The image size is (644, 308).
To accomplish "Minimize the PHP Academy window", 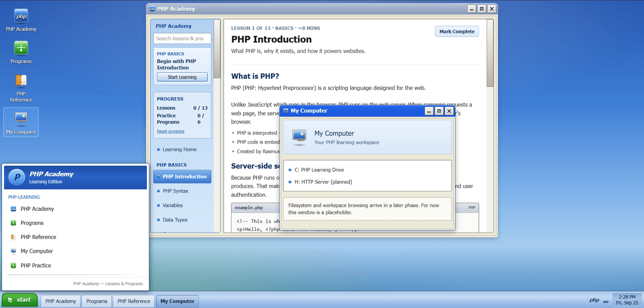I will click(472, 9).
